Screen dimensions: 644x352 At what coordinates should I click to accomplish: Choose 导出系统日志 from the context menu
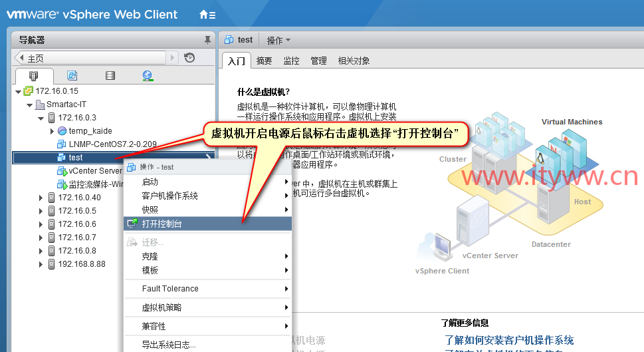[208, 345]
